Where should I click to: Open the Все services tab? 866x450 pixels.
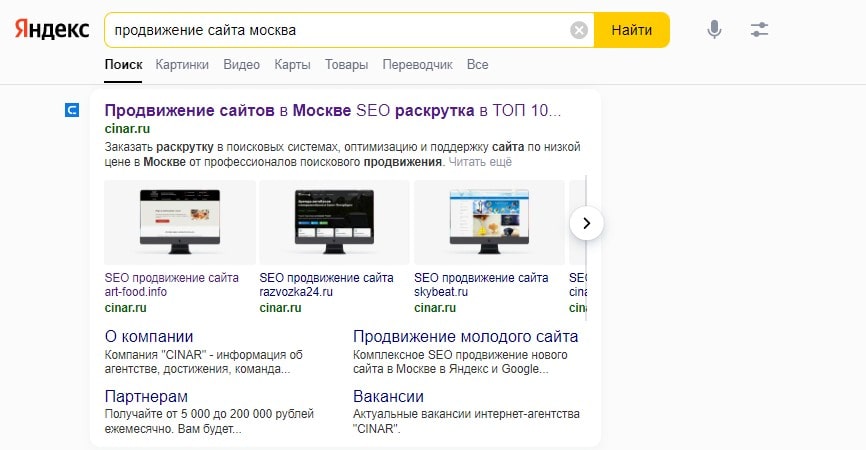477,65
